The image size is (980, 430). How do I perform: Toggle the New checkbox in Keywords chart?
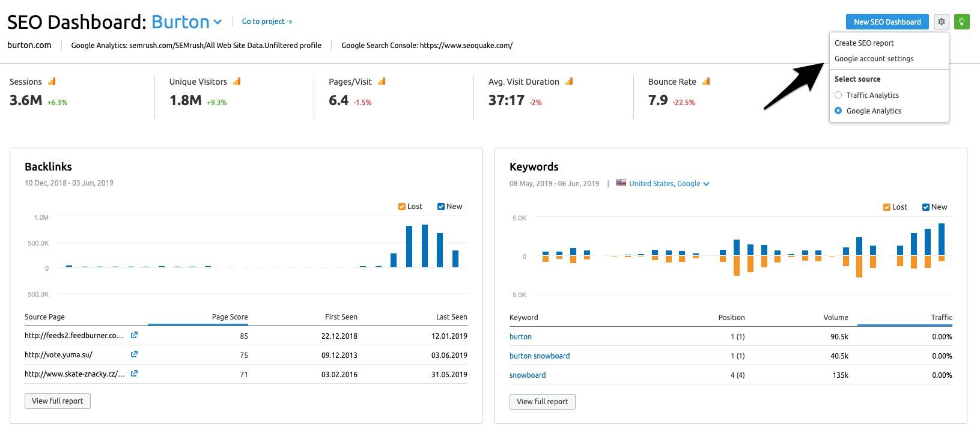926,207
